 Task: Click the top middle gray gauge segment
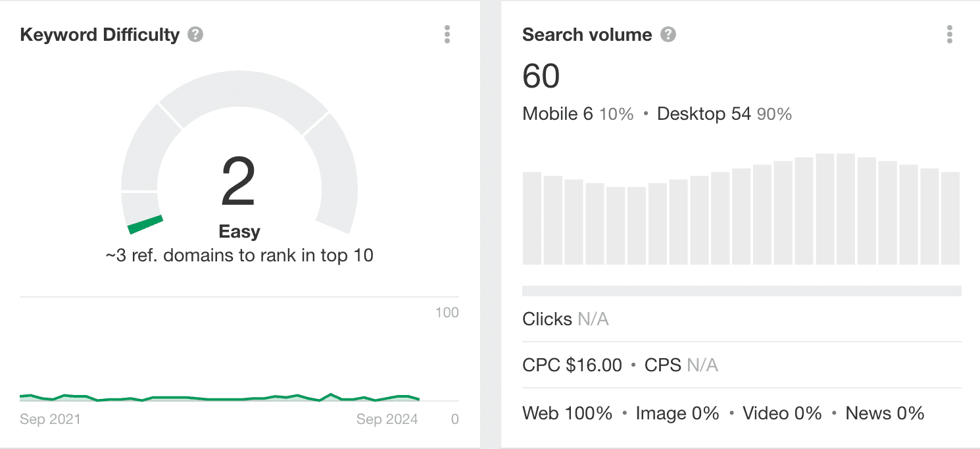pyautogui.click(x=243, y=97)
